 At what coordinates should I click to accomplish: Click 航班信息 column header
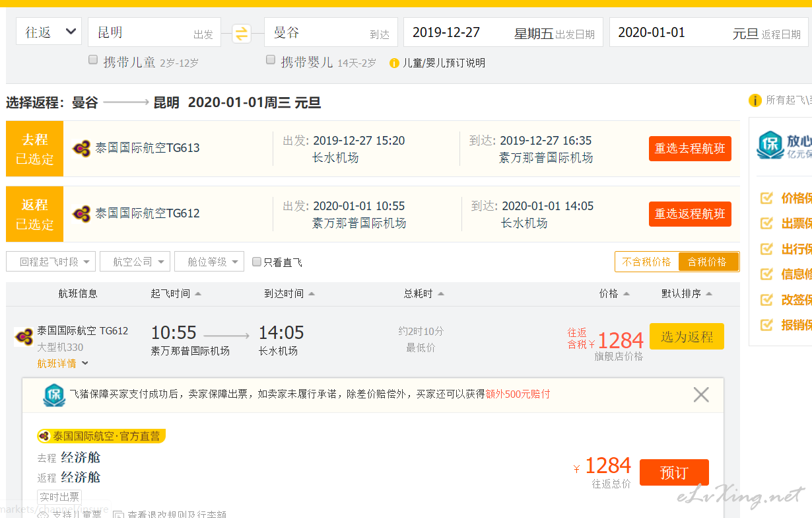click(x=78, y=294)
